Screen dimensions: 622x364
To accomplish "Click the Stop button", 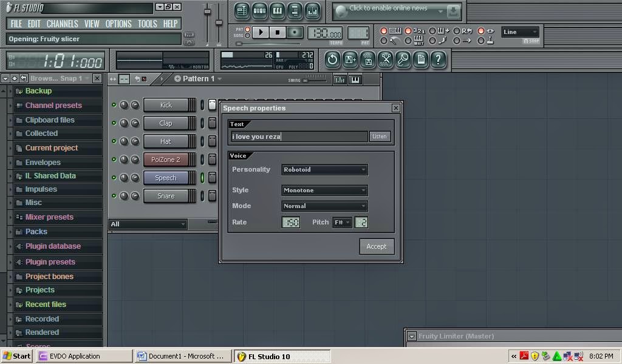I will coord(278,32).
